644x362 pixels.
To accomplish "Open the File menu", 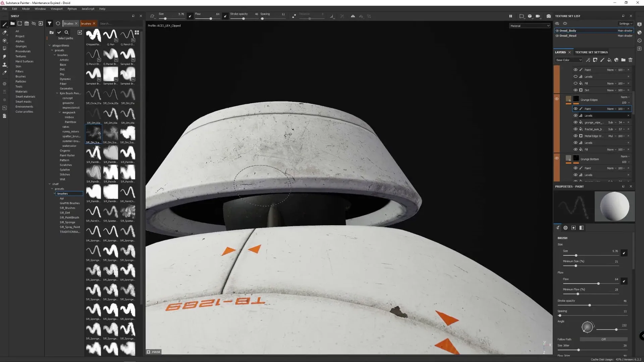I will 5,9.
